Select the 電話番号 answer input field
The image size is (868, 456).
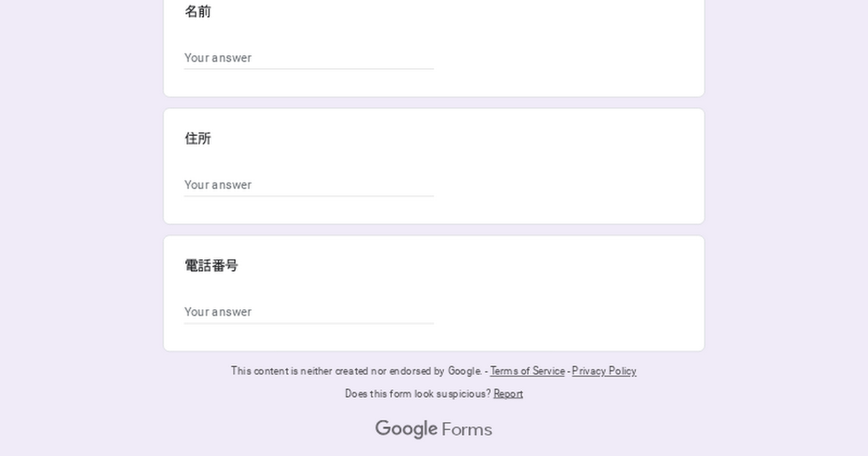click(309, 312)
